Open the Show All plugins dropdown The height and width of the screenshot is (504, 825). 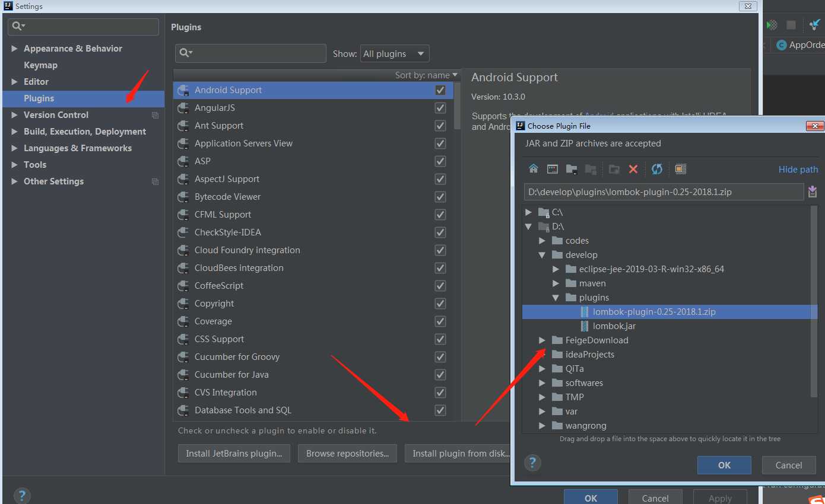[x=395, y=53]
